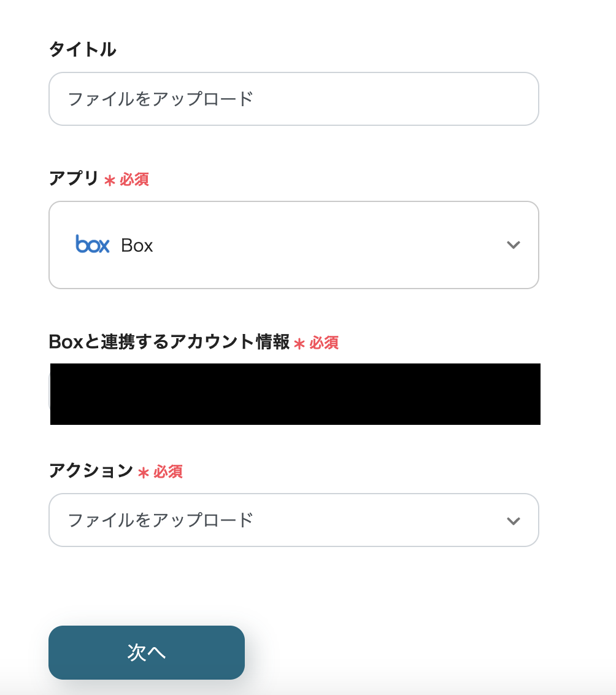This screenshot has width=616, height=695.
Task: Expand the アプリ dropdown chevron
Action: pyautogui.click(x=513, y=245)
